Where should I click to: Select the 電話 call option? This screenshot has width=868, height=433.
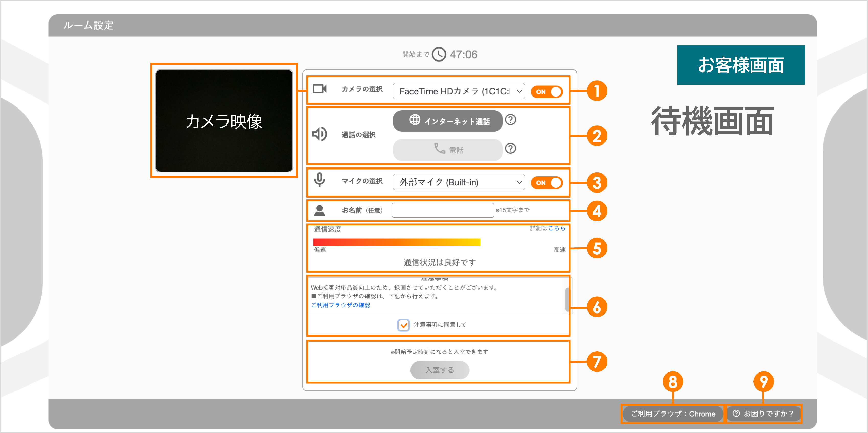coord(448,150)
